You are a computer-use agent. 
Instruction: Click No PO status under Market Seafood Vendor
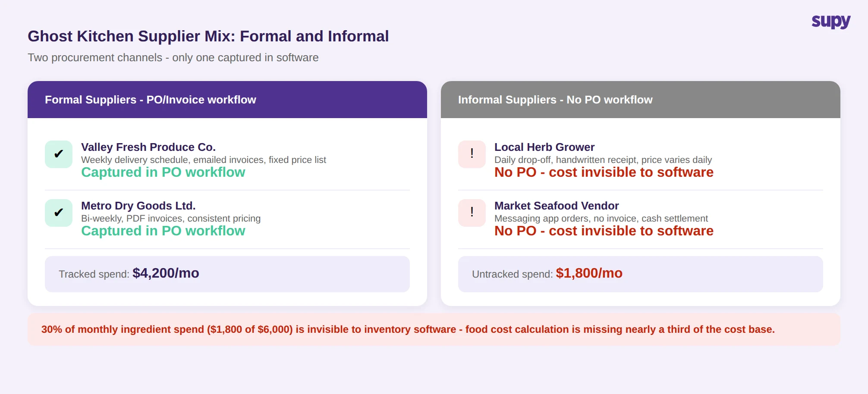(x=604, y=231)
